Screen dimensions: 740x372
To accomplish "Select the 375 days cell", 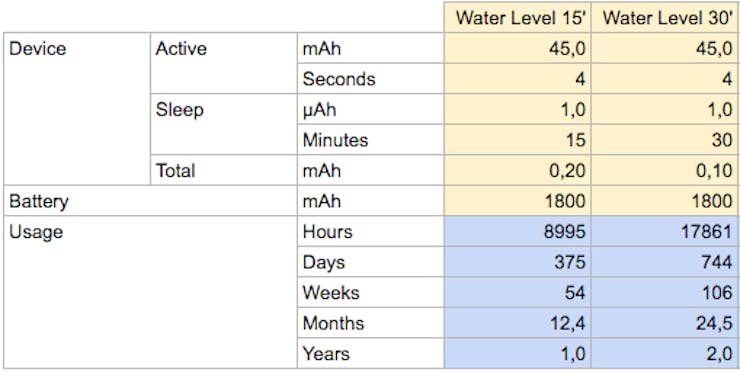I will pyautogui.click(x=517, y=262).
